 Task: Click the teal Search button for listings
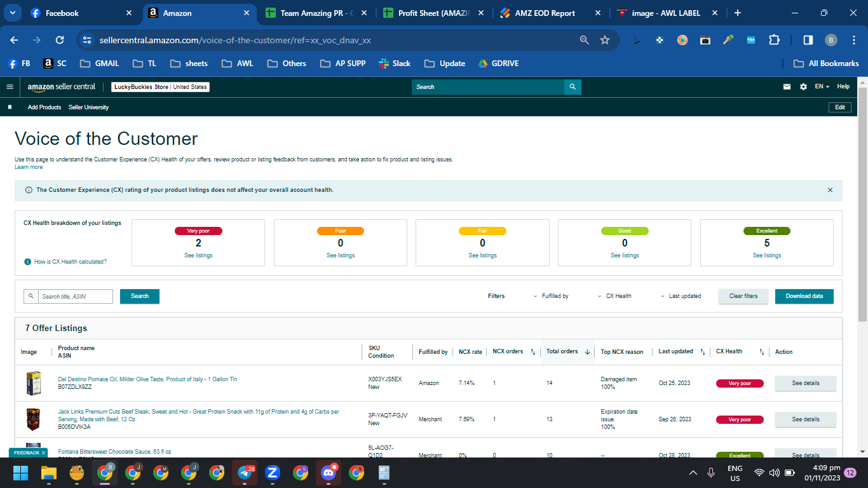tap(140, 296)
